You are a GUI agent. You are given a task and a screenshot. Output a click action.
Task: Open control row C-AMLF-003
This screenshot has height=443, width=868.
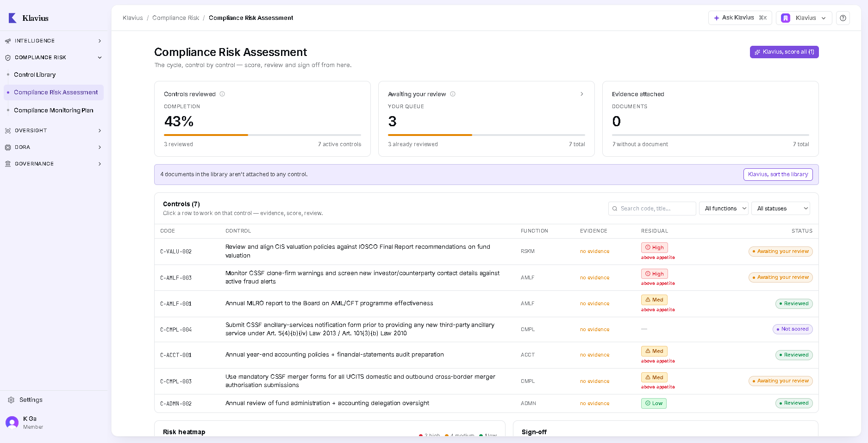click(487, 278)
